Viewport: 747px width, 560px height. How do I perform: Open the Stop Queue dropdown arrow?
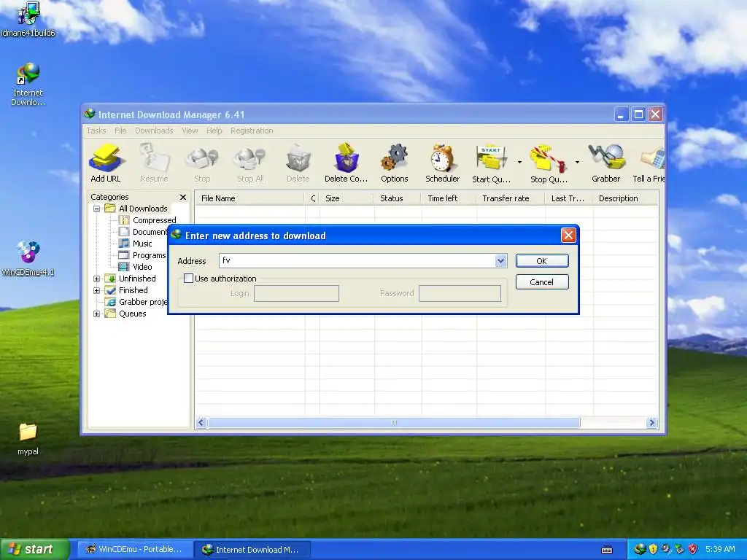pos(577,163)
